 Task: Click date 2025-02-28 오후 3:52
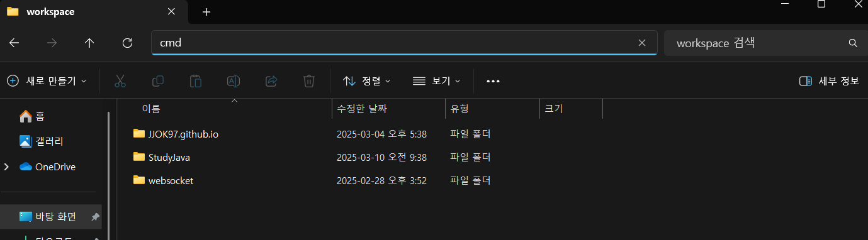[x=382, y=180]
